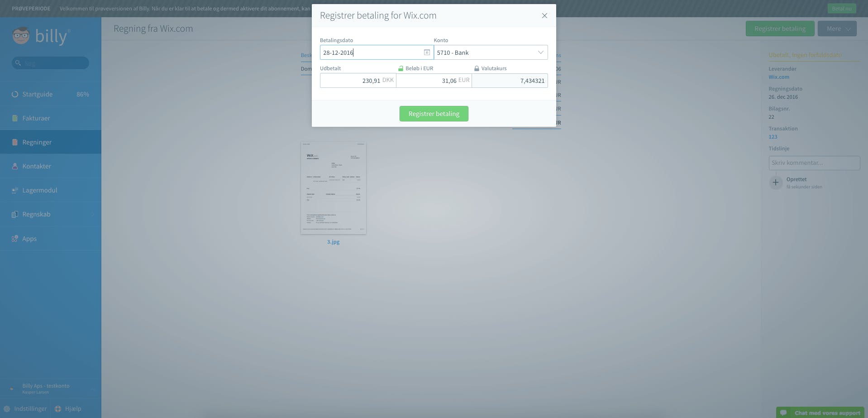Click the Ubetalt, ingen forfaldsdato status text

tap(805, 55)
